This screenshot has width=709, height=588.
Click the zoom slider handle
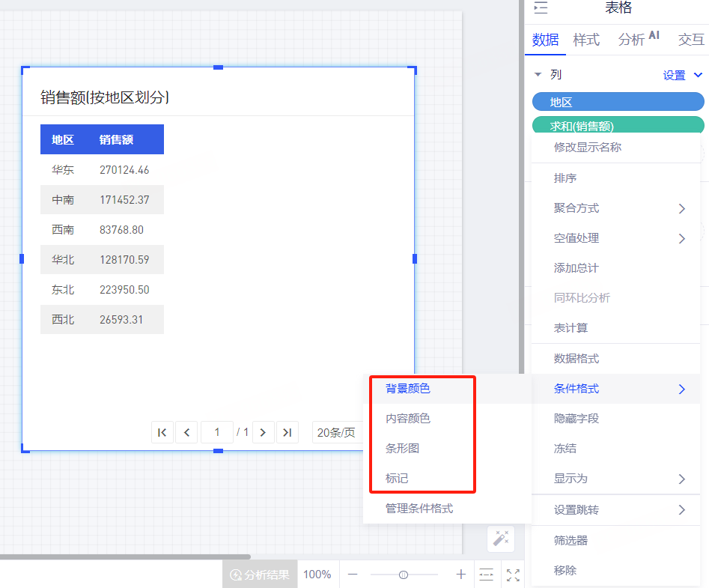coord(404,575)
